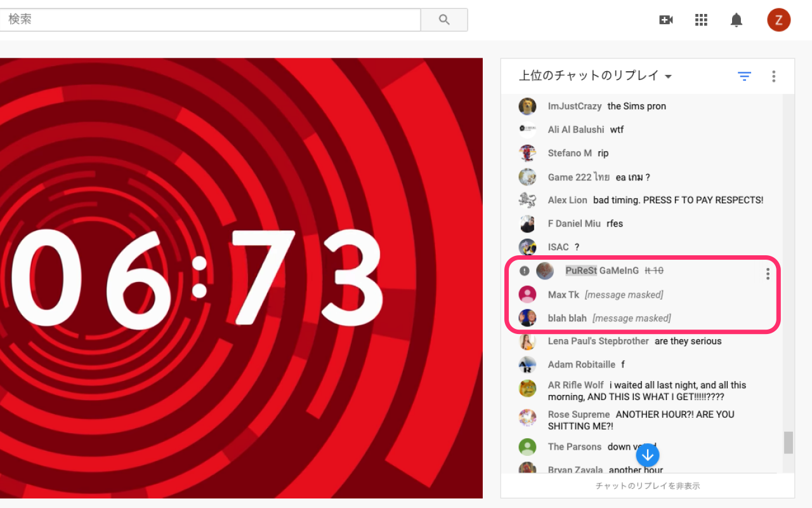
Task: Click the message 'bad timing. PRESS F TO PAY RESPECTS!'
Action: [x=678, y=200]
